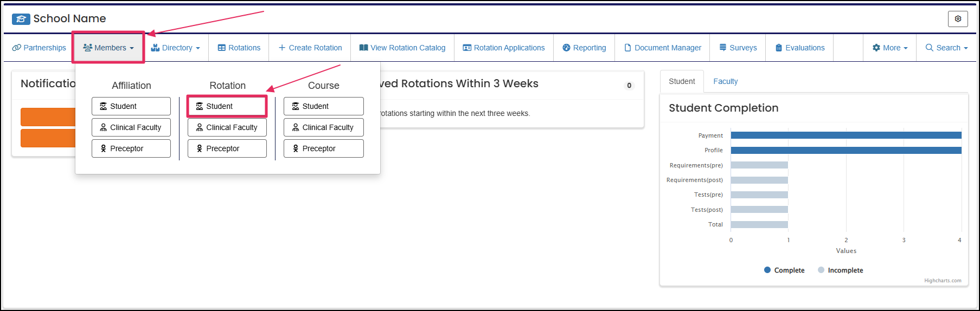This screenshot has width=980, height=311.
Task: Click the Evaluations clipboard icon
Action: pyautogui.click(x=779, y=48)
